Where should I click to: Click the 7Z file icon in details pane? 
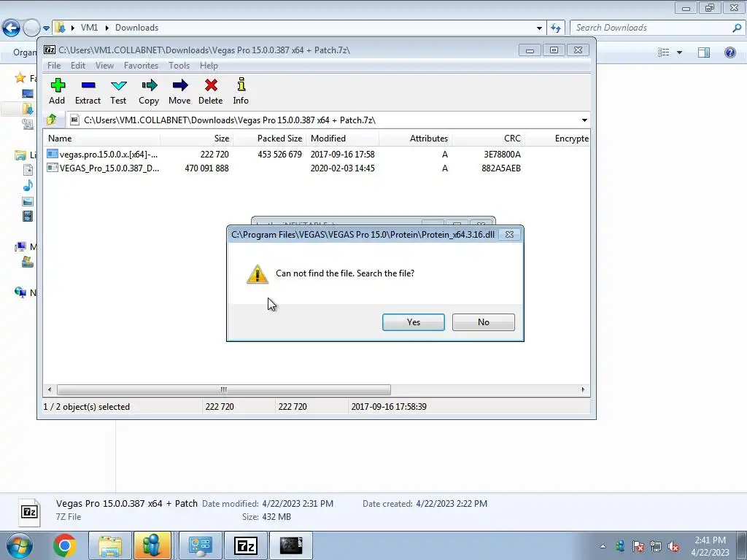click(29, 511)
